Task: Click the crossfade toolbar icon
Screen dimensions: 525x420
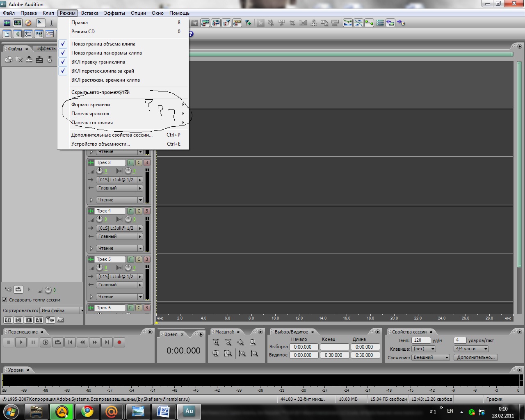Action: [x=303, y=23]
